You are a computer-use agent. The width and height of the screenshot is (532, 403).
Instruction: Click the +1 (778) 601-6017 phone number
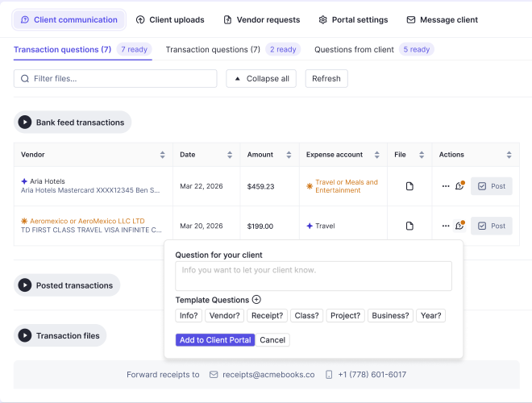click(372, 375)
